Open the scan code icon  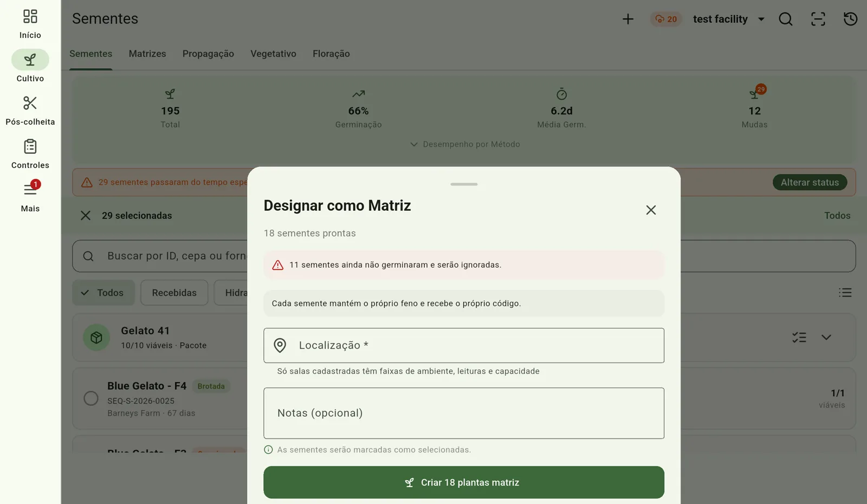point(818,19)
